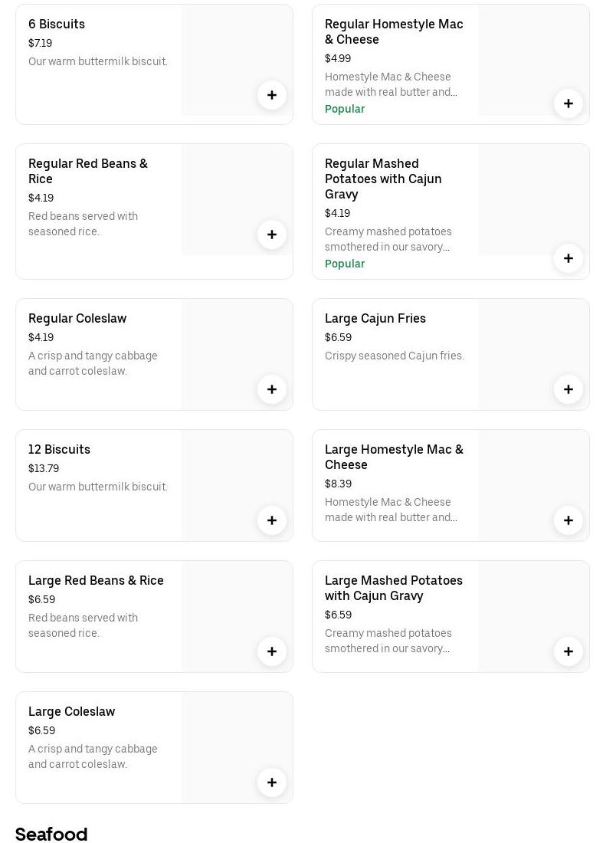Add 6 Biscuits to cart
The width and height of the screenshot is (616, 843).
(x=272, y=95)
